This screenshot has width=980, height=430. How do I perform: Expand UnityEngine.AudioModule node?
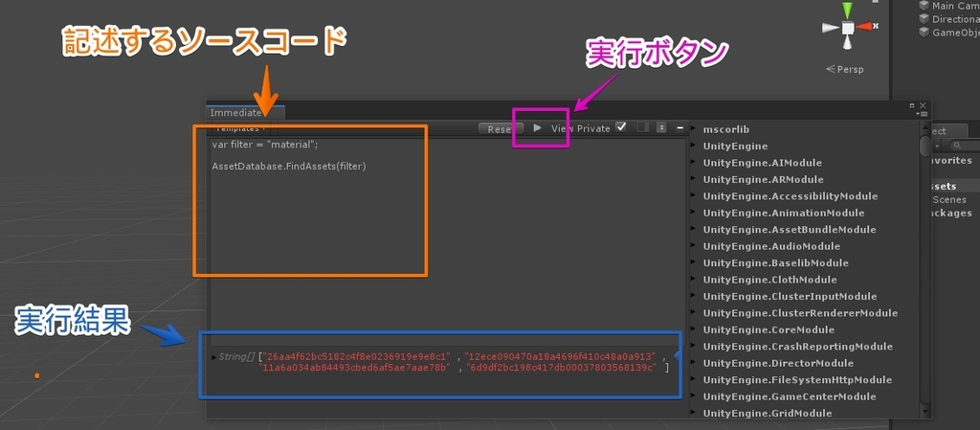[x=693, y=246]
